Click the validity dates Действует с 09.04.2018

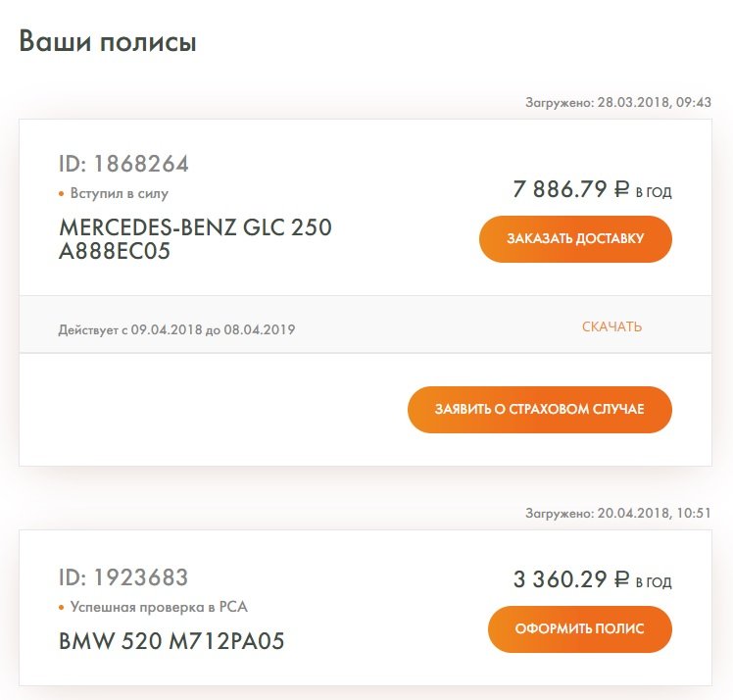[x=176, y=329]
